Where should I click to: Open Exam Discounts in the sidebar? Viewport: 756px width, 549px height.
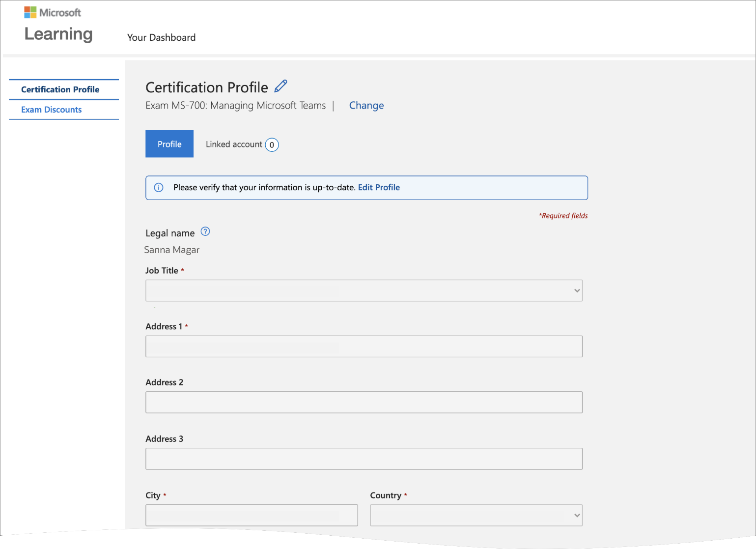pyautogui.click(x=52, y=110)
